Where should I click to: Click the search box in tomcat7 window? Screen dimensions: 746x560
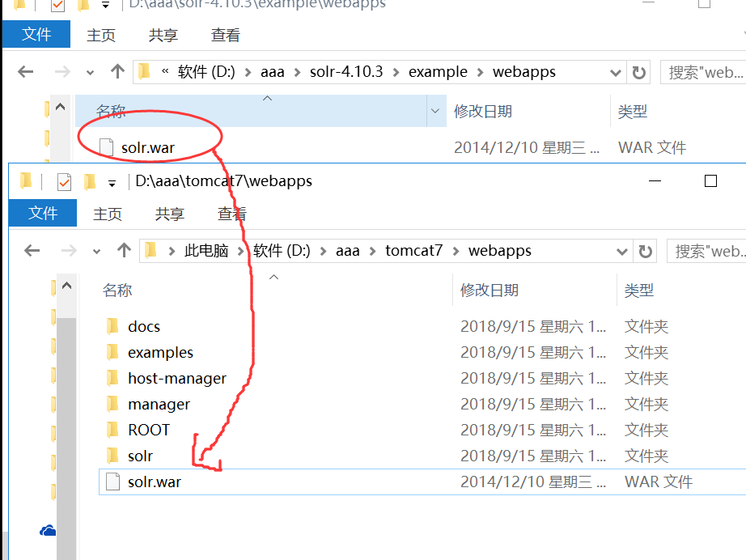[x=706, y=251]
